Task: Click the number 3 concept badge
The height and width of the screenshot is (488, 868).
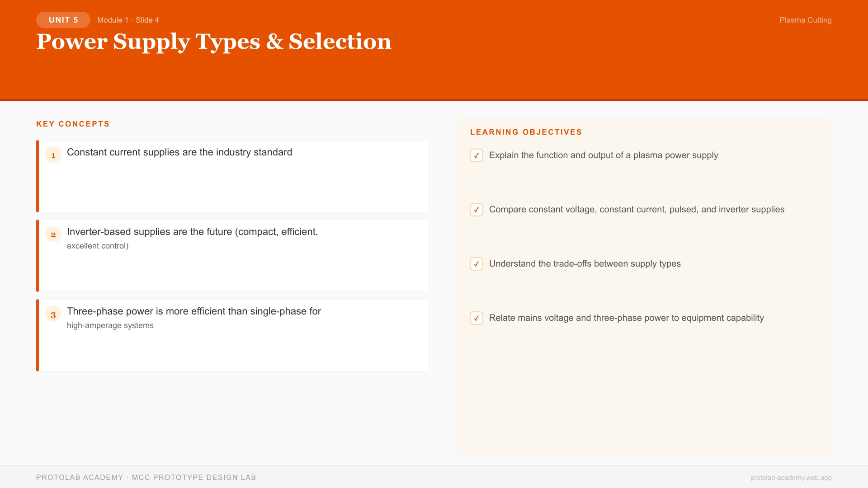Action: pyautogui.click(x=53, y=314)
